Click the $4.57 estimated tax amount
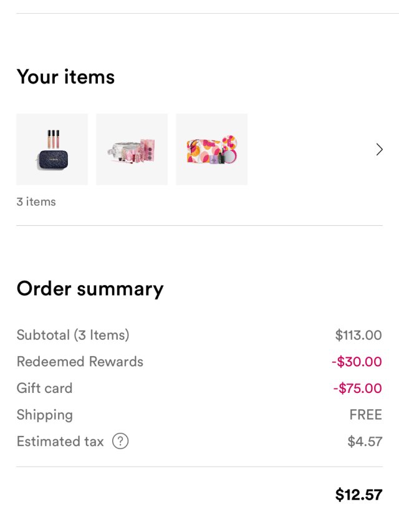 click(365, 442)
